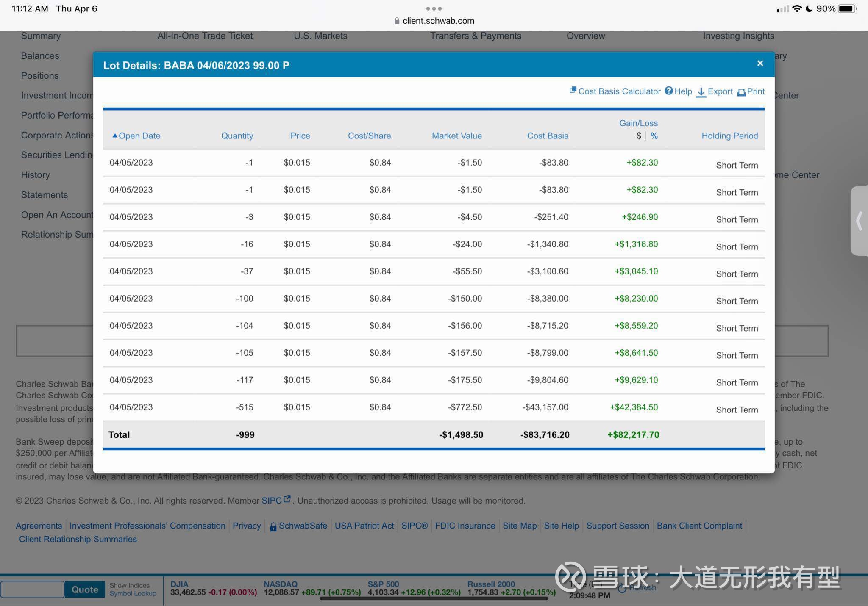The height and width of the screenshot is (606, 868).
Task: Open the Cost Basis Calculator link
Action: (615, 91)
